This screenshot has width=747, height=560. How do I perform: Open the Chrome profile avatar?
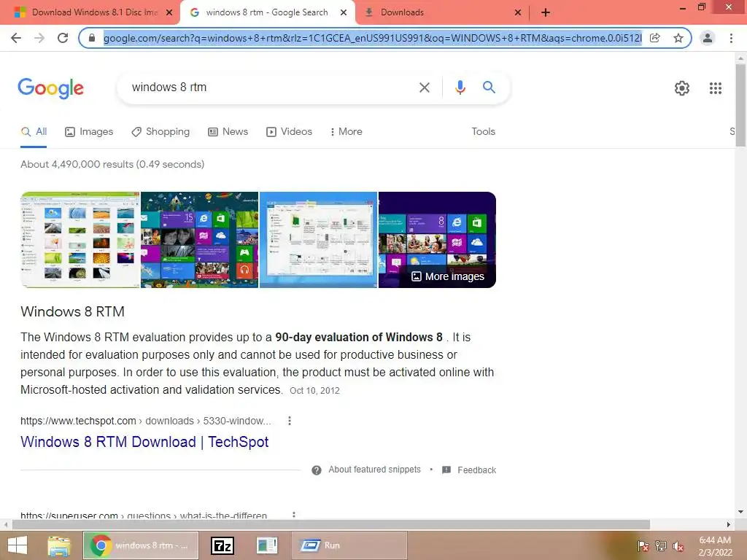(708, 38)
